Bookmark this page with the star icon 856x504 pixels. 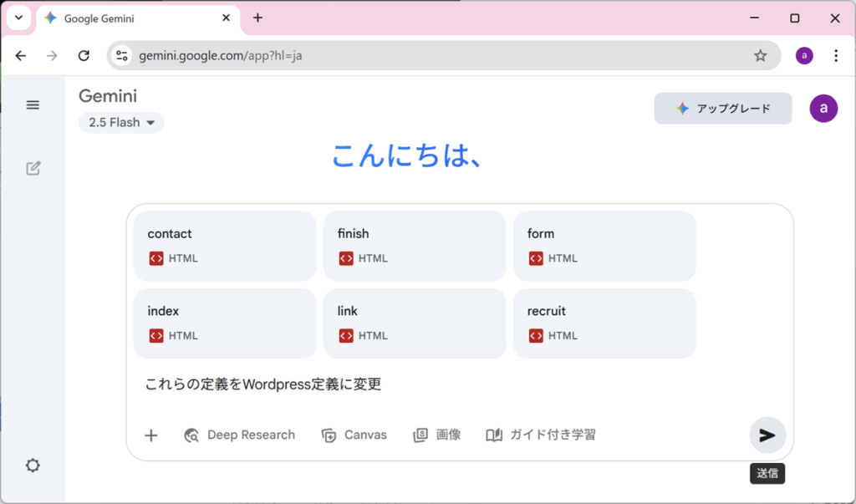760,56
